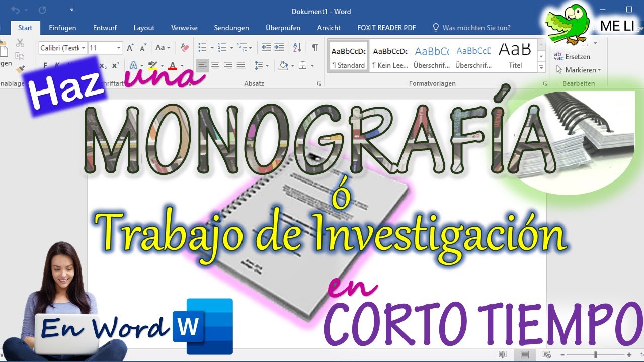Open the FOXIT READER PDF tab

coord(386,28)
